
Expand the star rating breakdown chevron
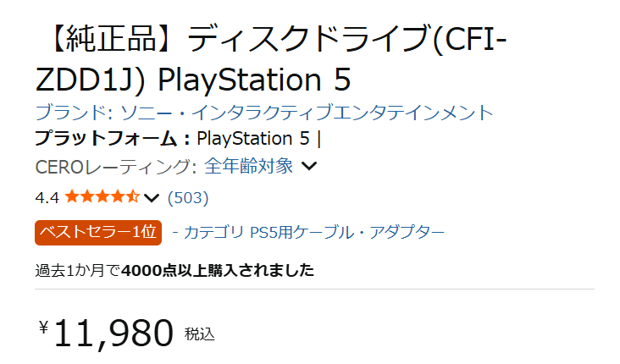[x=152, y=199]
